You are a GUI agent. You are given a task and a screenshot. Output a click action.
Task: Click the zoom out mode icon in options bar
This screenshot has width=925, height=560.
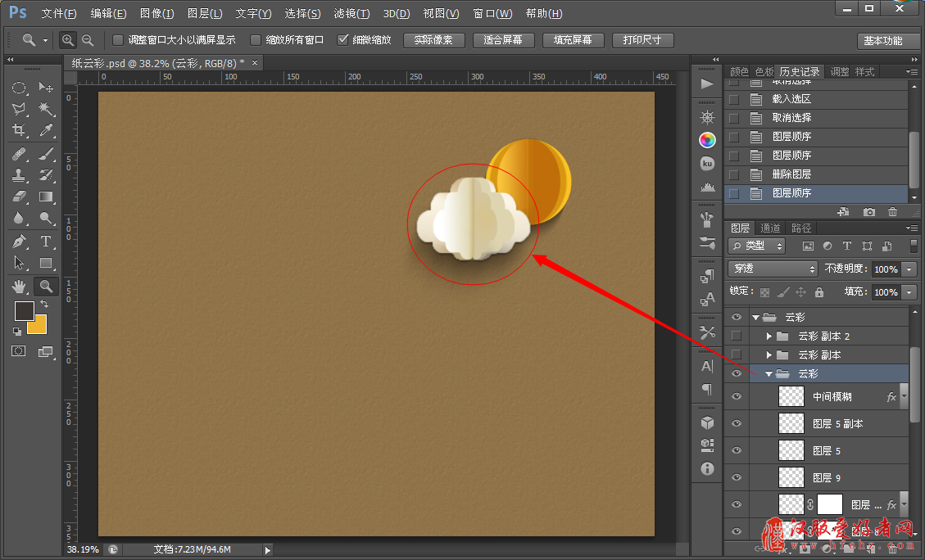tap(88, 40)
